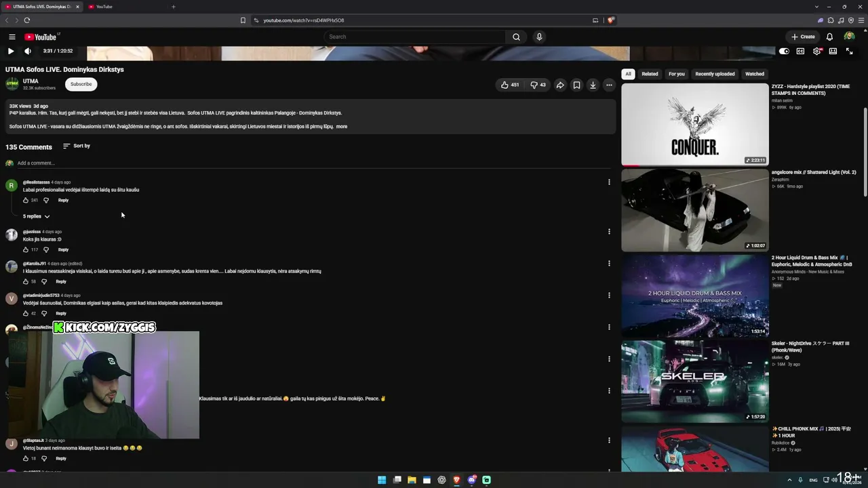868x488 pixels.
Task: Exit fullscreen scroll view with the collapse icon
Action: click(849, 51)
